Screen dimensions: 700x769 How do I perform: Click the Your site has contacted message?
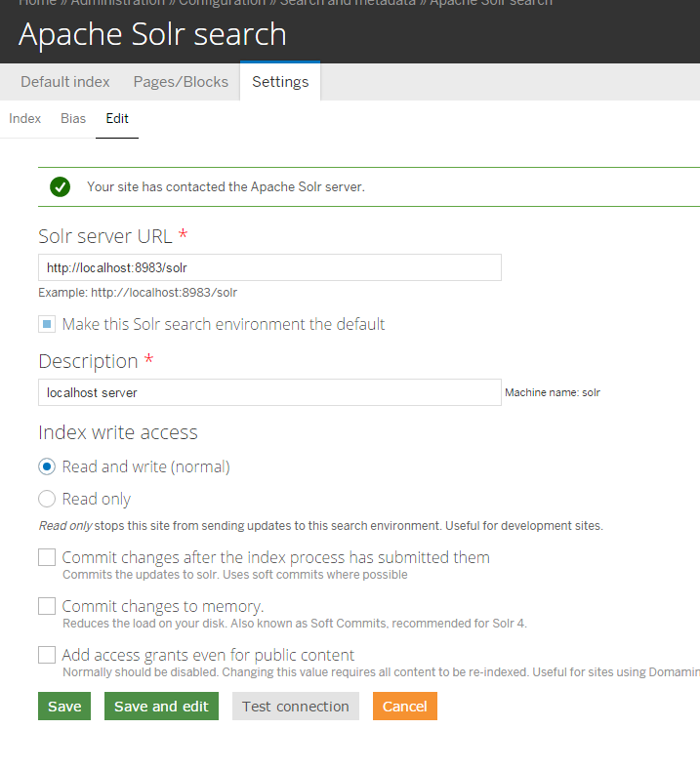[226, 186]
